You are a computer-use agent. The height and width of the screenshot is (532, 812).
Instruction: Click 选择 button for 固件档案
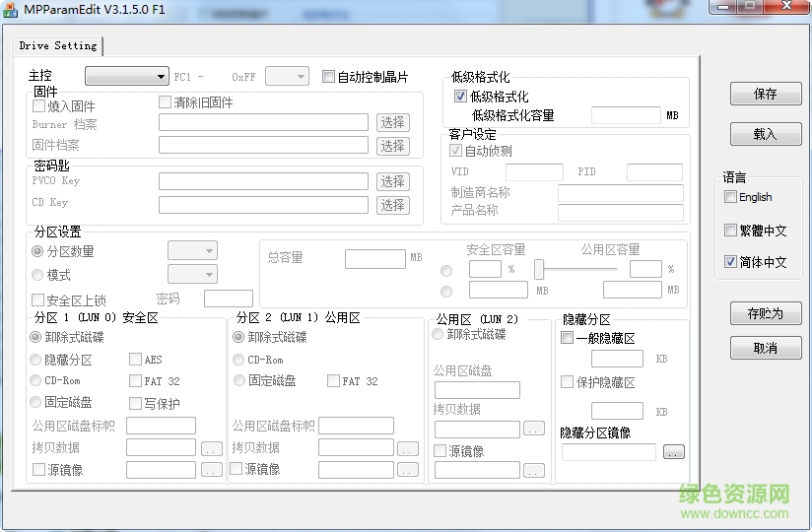pyautogui.click(x=393, y=146)
